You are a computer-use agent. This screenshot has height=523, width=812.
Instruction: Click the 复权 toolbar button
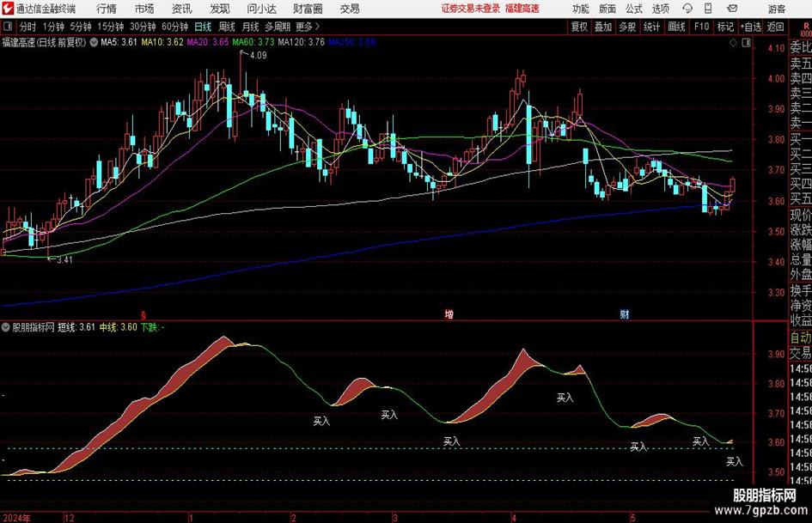tap(579, 27)
